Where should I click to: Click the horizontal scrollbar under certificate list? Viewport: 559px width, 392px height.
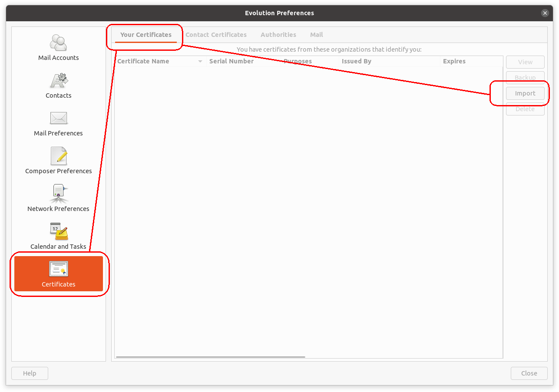tap(211, 357)
